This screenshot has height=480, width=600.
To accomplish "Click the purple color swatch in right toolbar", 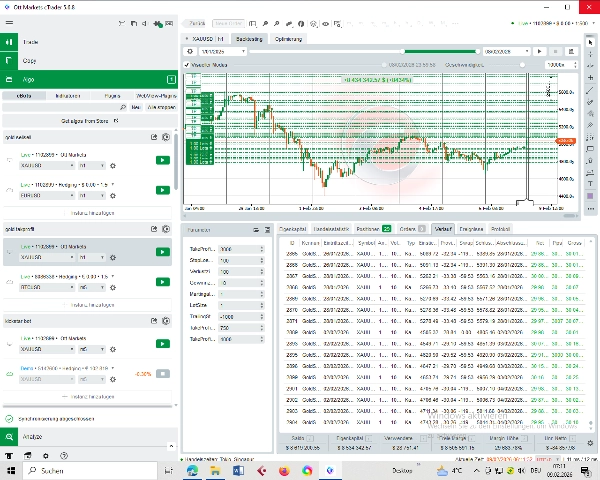I will (590, 196).
